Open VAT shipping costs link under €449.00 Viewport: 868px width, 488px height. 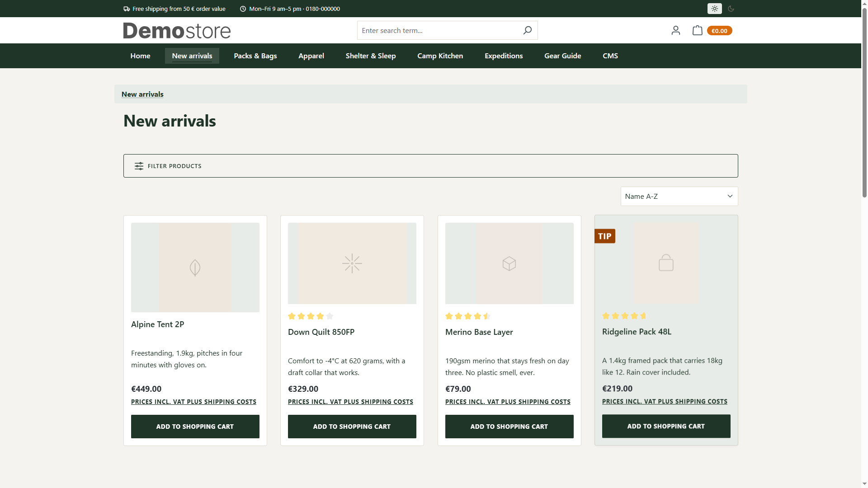click(193, 402)
